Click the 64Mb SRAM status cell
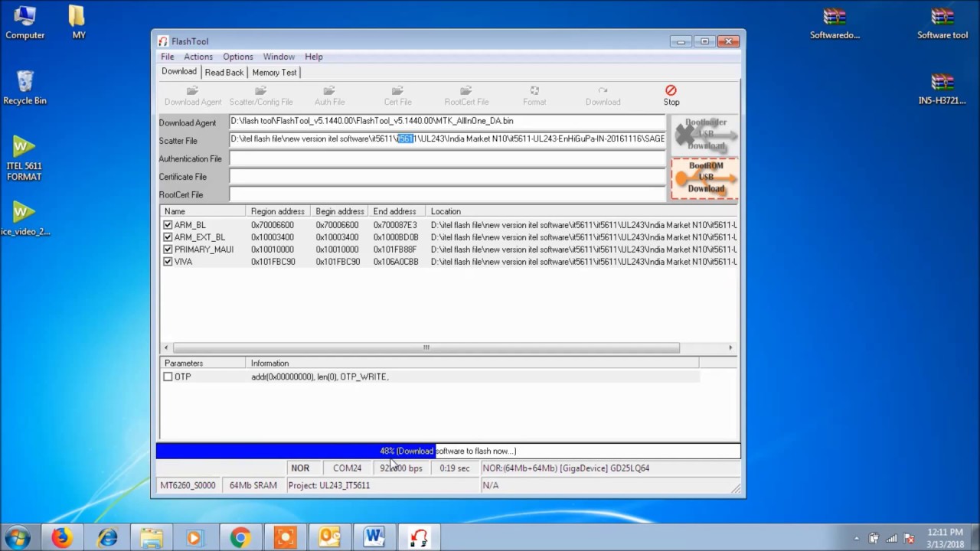The image size is (980, 551). (253, 485)
